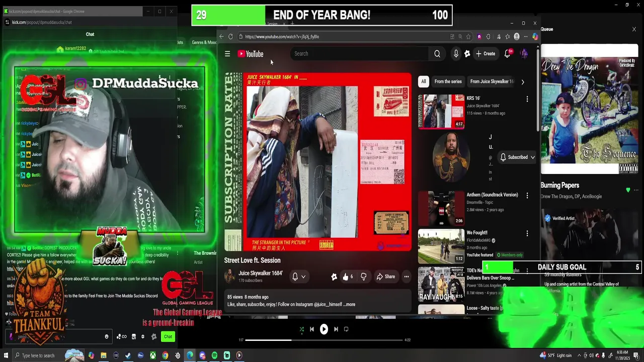Expand the channel notification bell dropdown
This screenshot has height=362, width=644.
[x=298, y=277]
